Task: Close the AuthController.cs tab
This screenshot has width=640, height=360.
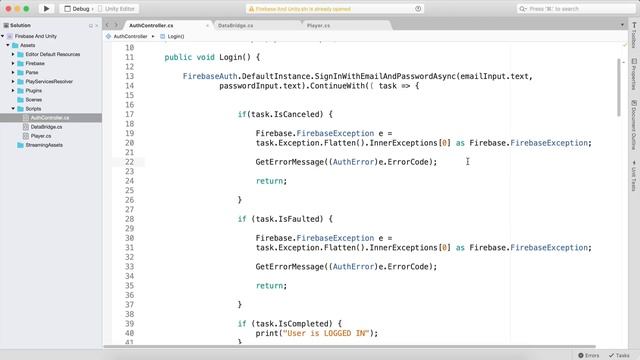Action: (x=207, y=26)
